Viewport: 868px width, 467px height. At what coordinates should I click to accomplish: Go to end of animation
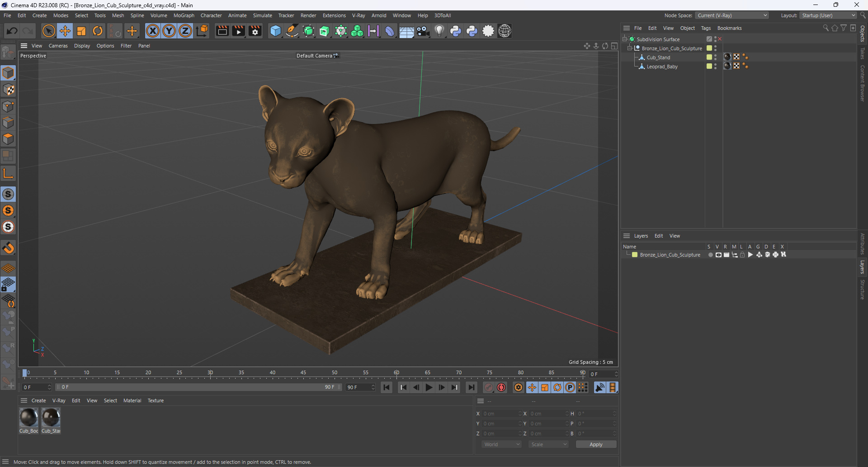click(x=472, y=387)
